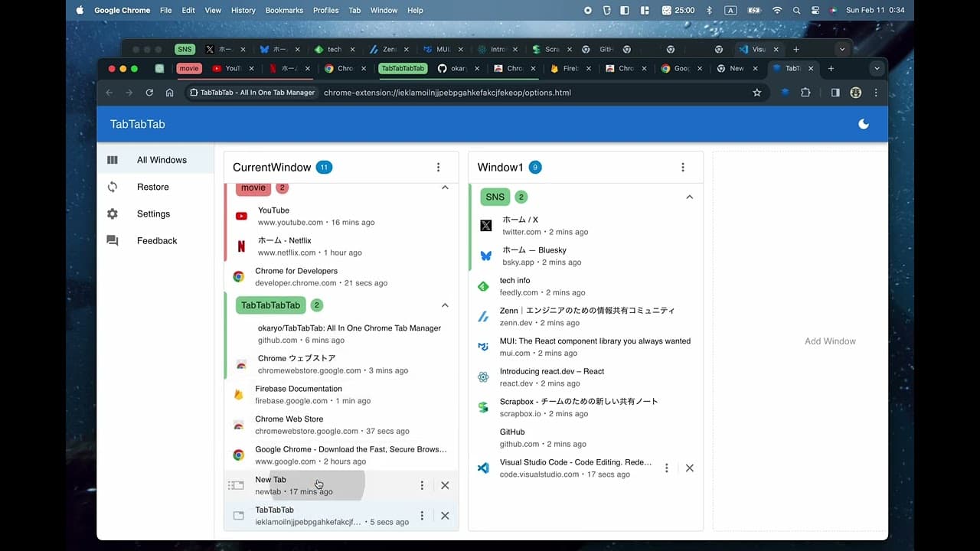The image size is (980, 551).
Task: Click the Zenn favicon
Action: coord(483,316)
